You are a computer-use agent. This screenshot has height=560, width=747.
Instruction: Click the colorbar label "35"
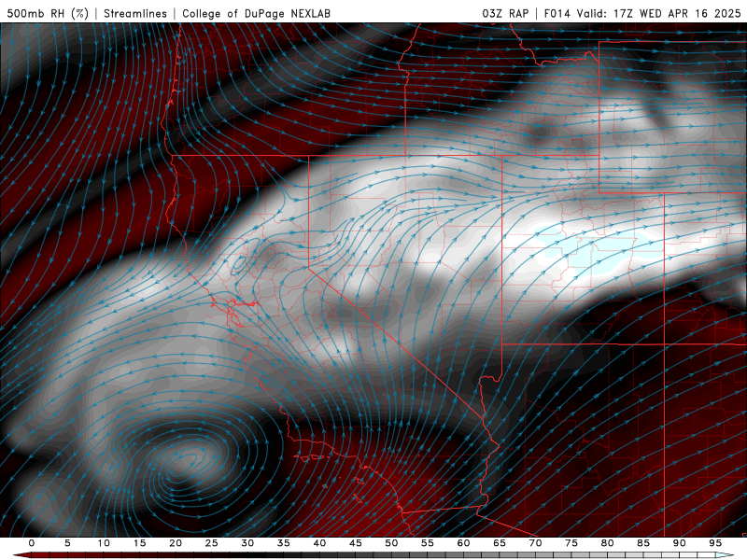pos(284,543)
